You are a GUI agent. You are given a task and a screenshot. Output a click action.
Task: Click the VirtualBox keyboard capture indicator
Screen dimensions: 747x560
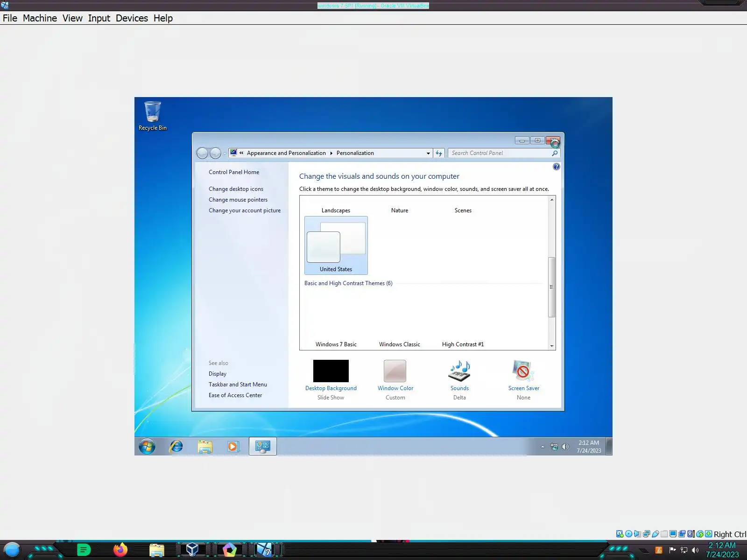pyautogui.click(x=709, y=534)
